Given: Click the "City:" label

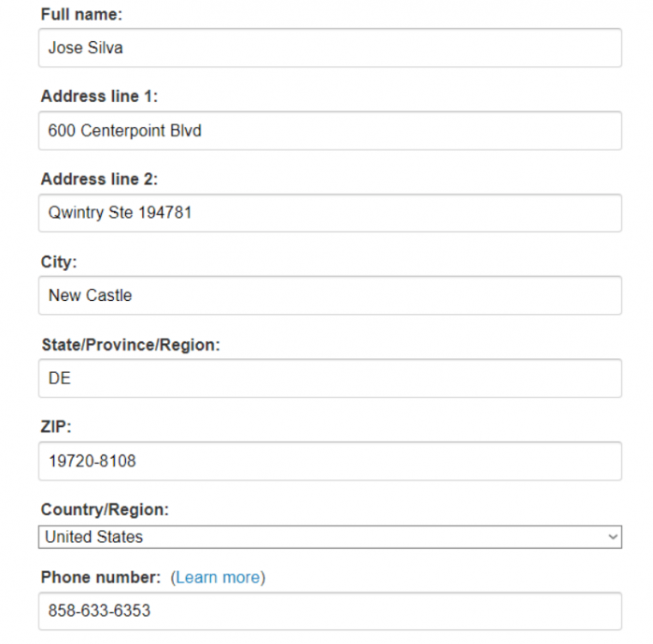Looking at the screenshot, I should (59, 263).
